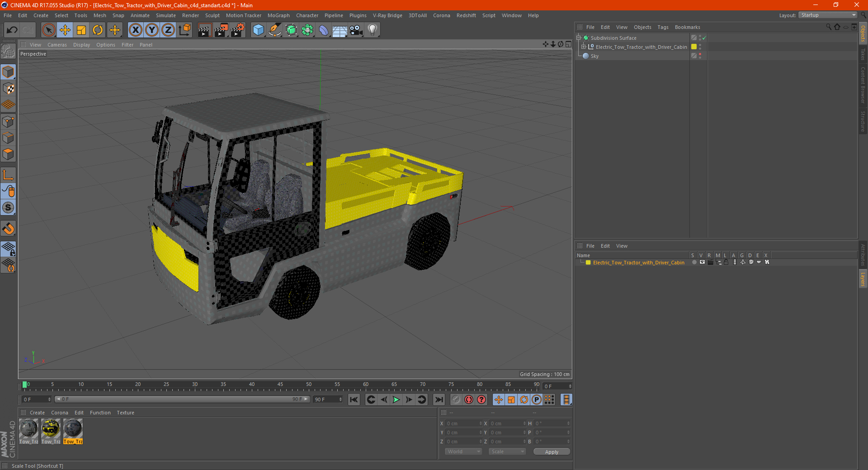Toggle layer visibility icon in V column

[702, 262]
